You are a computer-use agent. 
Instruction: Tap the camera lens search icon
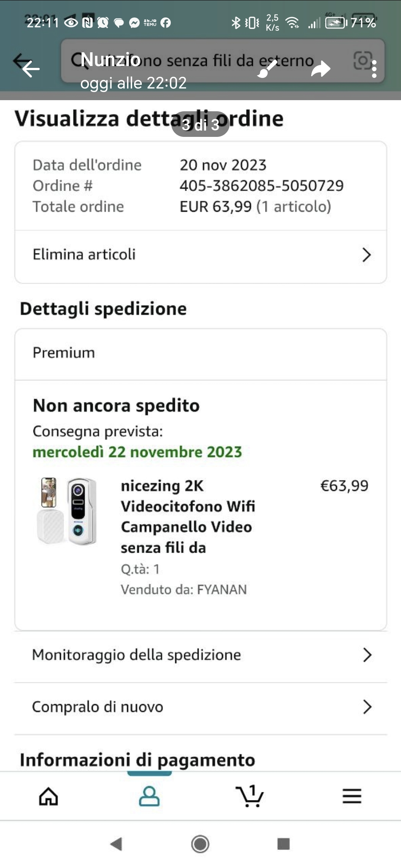pos(362,60)
